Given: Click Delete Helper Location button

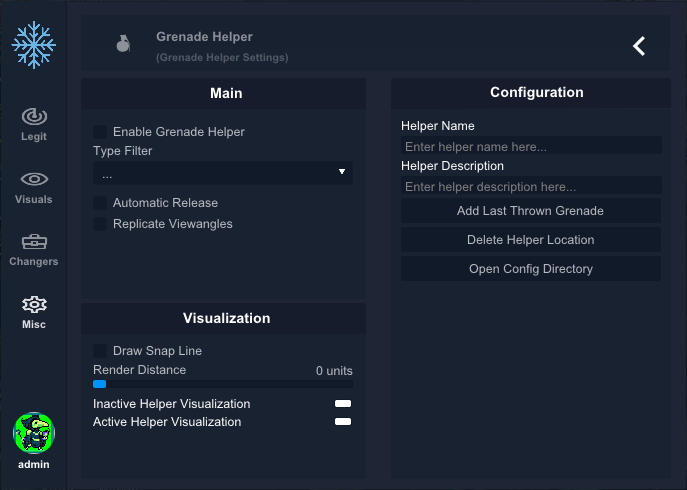Looking at the screenshot, I should 531,240.
